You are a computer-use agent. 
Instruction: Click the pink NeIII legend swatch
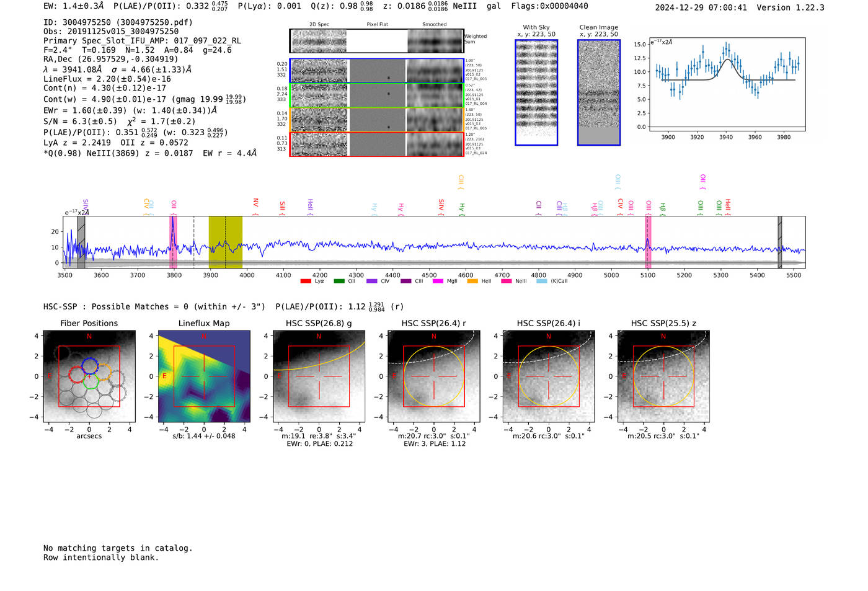pos(506,281)
